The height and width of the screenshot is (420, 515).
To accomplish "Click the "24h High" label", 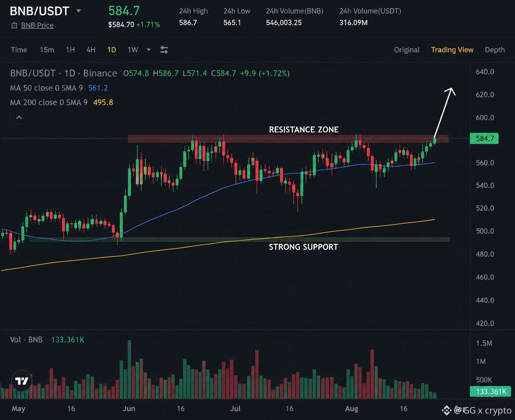I will (193, 11).
